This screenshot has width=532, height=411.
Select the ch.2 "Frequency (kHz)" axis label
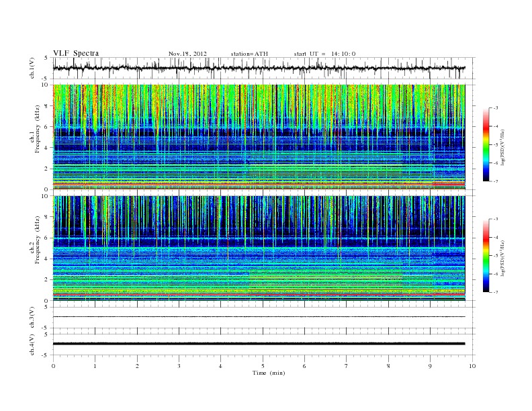tap(38, 239)
